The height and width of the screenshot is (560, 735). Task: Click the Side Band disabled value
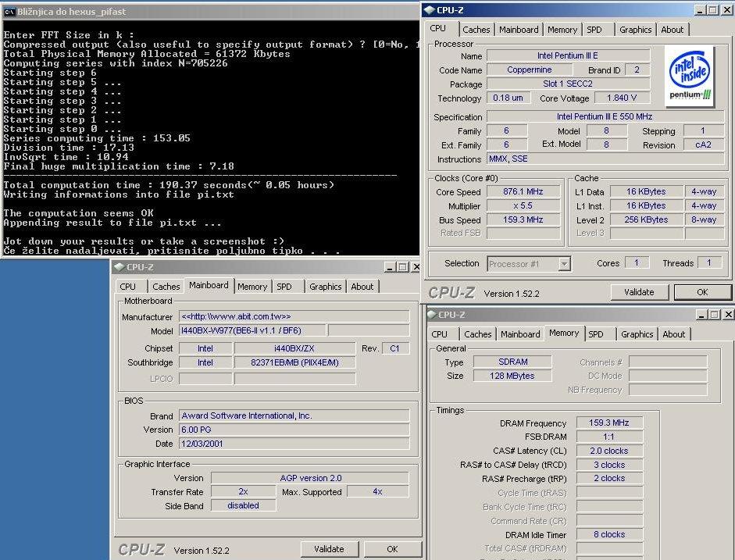click(x=243, y=505)
